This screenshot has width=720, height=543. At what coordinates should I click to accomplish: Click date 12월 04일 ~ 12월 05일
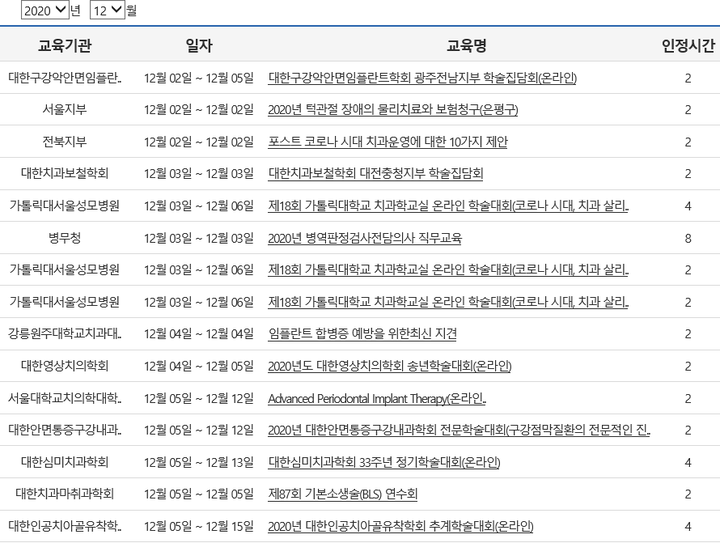[199, 366]
